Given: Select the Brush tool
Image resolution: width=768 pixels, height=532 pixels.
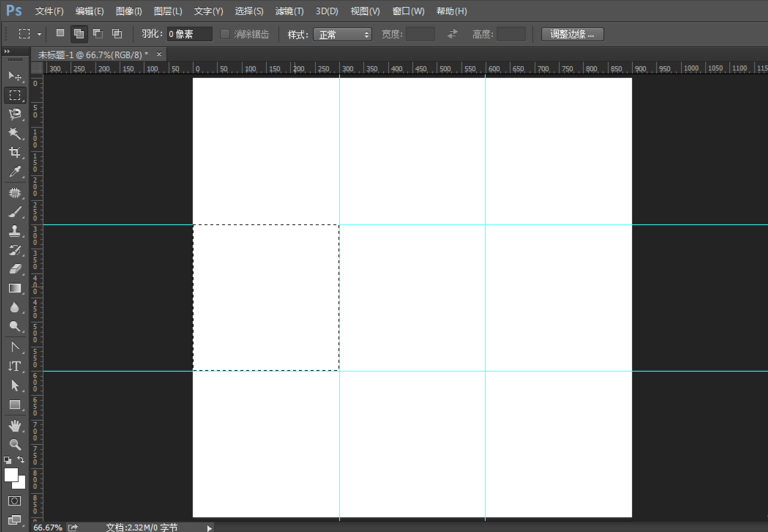Looking at the screenshot, I should click(x=15, y=211).
